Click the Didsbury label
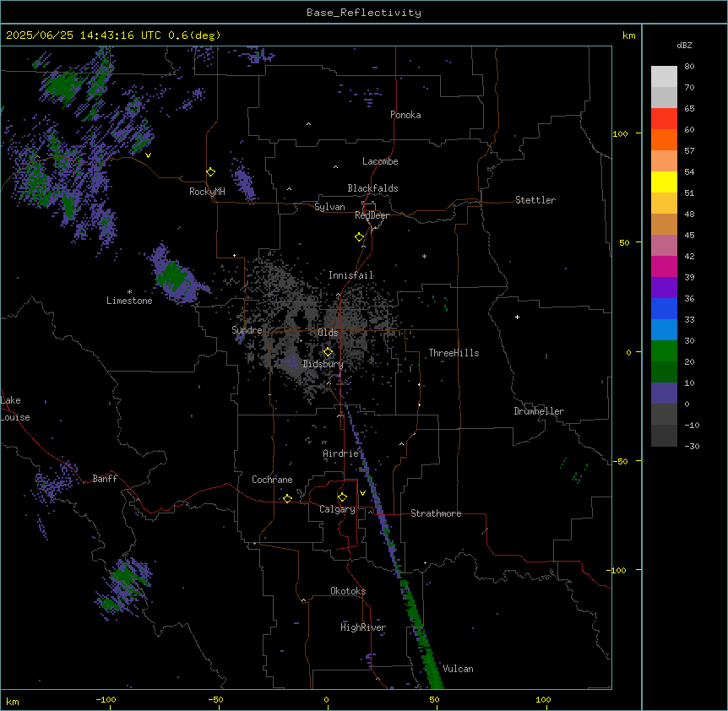The width and height of the screenshot is (728, 711). pyautogui.click(x=323, y=364)
